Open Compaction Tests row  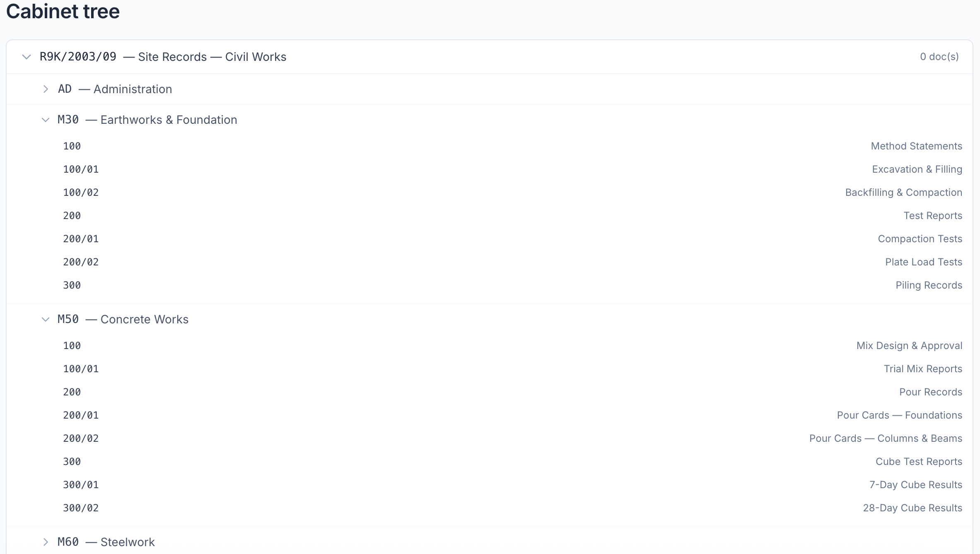click(x=512, y=239)
